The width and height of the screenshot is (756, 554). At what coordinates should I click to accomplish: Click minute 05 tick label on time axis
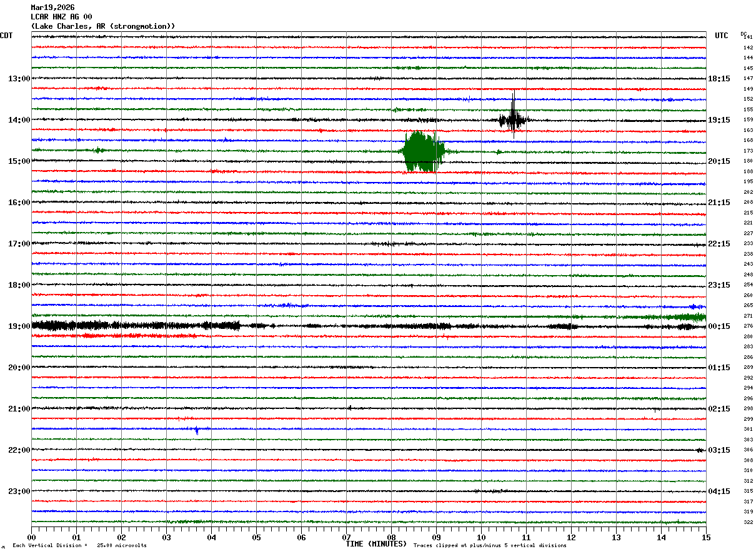(256, 537)
